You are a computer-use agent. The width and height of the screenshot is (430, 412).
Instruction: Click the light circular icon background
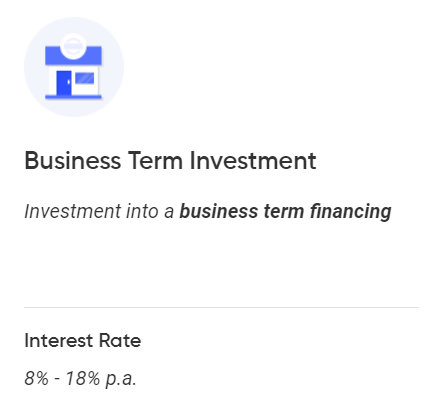[x=74, y=67]
